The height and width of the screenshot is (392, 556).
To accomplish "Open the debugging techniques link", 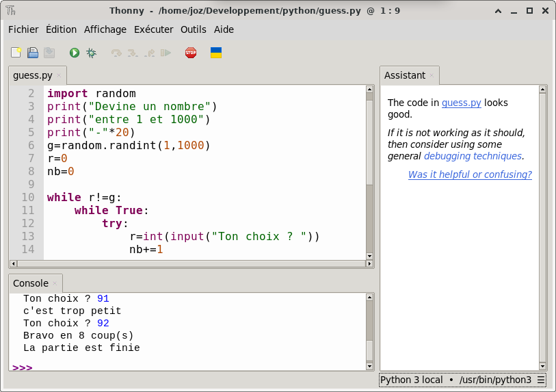I will [473, 156].
